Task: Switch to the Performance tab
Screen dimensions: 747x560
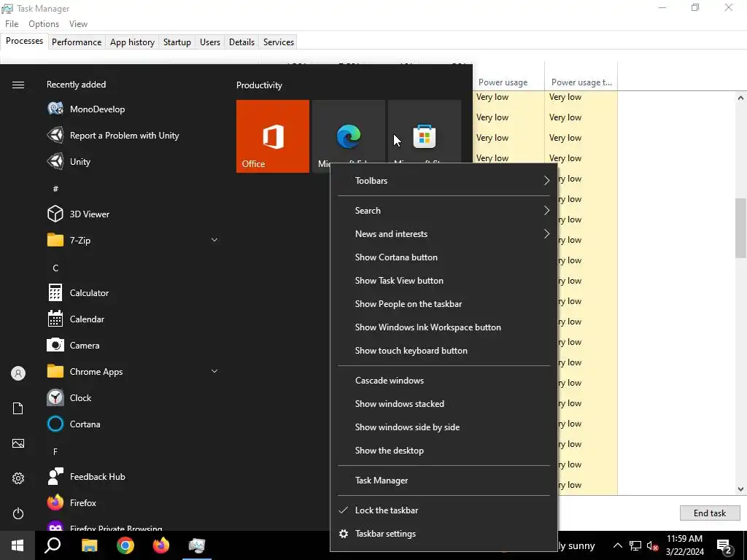Action: point(77,42)
